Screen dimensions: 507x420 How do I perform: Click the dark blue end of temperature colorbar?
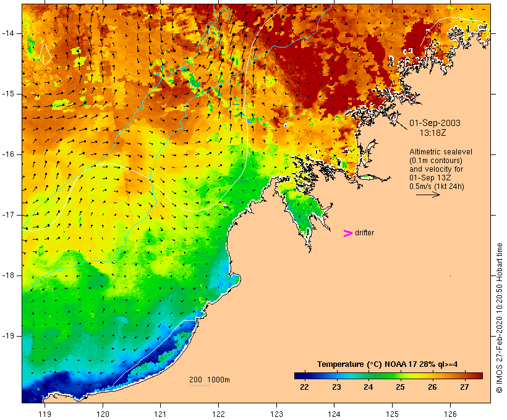(298, 376)
